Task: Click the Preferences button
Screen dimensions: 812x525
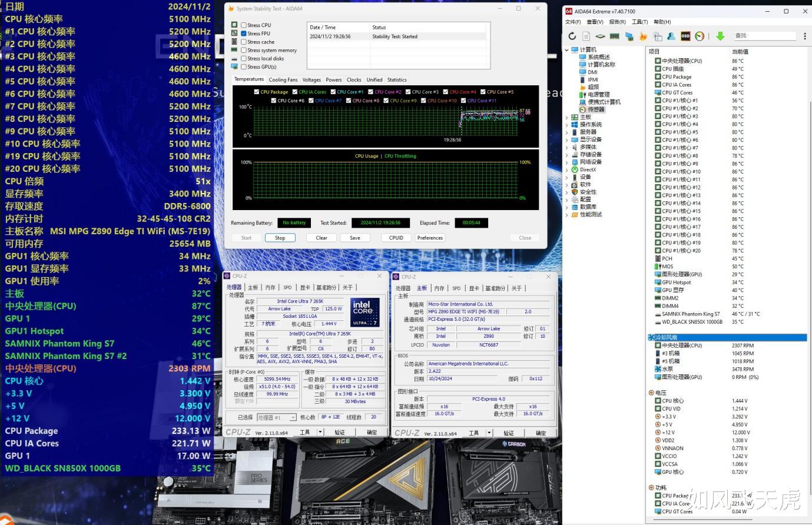Action: pos(430,238)
